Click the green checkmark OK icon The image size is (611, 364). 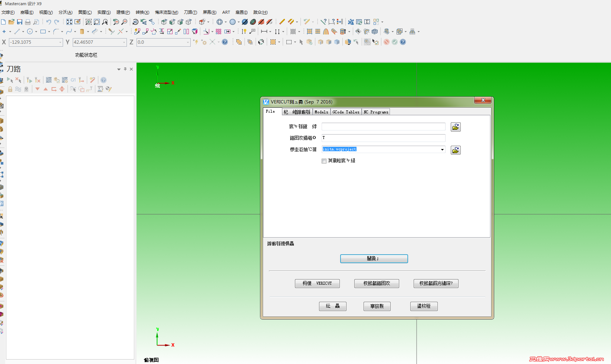click(395, 42)
